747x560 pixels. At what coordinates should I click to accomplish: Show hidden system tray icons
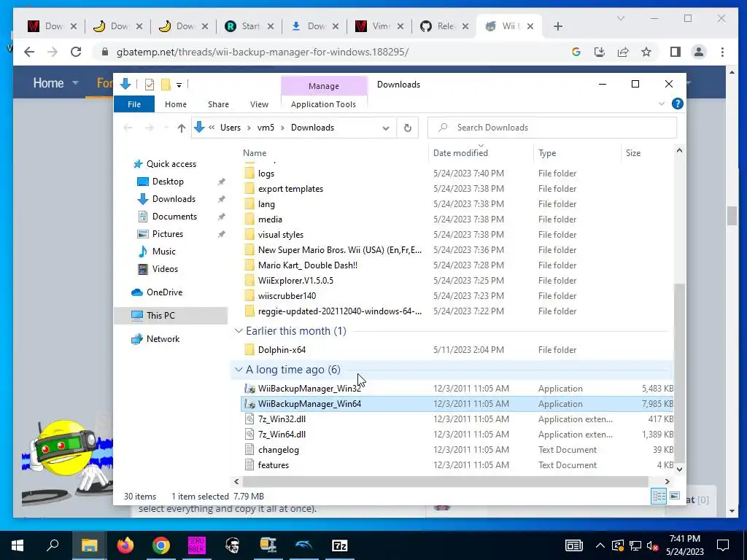click(x=600, y=545)
